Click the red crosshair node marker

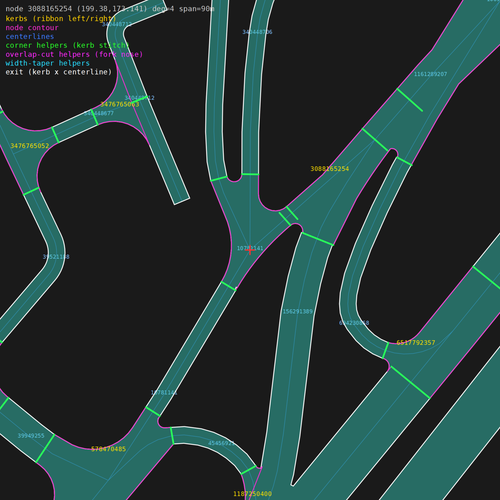250,250
